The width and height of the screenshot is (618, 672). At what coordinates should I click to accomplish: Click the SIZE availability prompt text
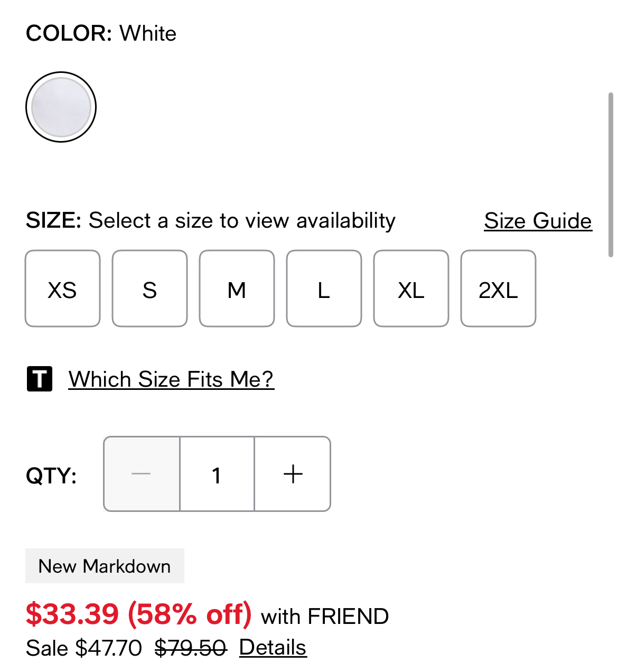(x=211, y=220)
